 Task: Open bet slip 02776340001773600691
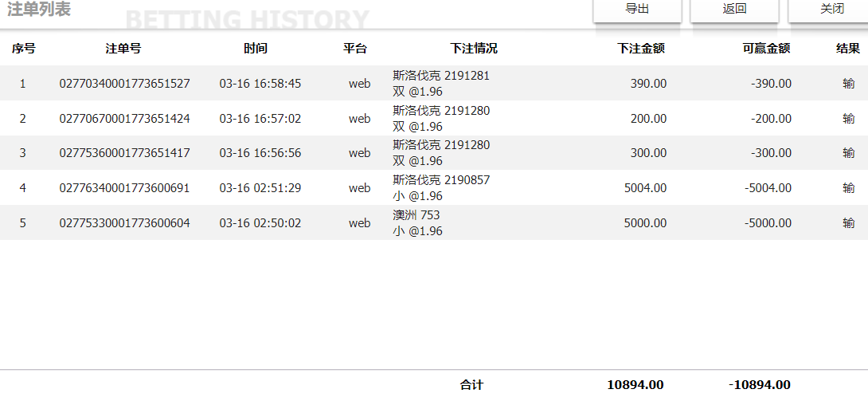pos(125,188)
